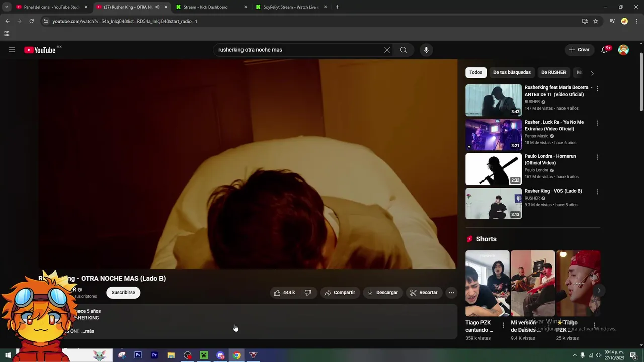The height and width of the screenshot is (362, 644).
Task: Select the Todos filter chip
Action: (476, 73)
